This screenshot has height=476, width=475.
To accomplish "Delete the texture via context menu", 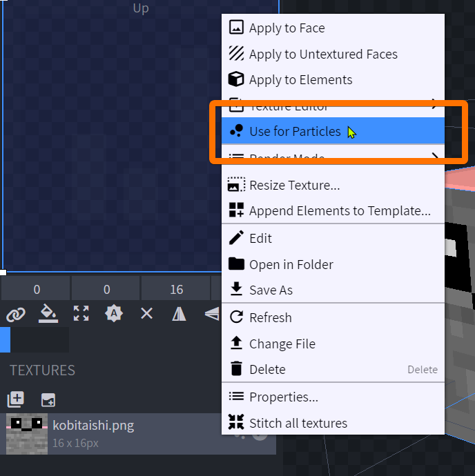I will point(267,369).
